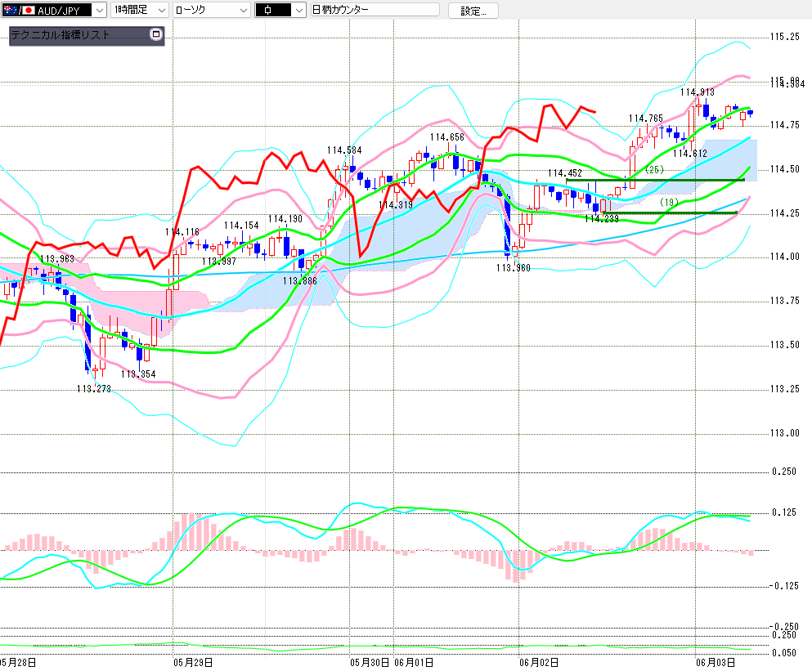Image resolution: width=812 pixels, height=671 pixels.
Task: Open the black candle color dropdown
Action: (x=280, y=10)
